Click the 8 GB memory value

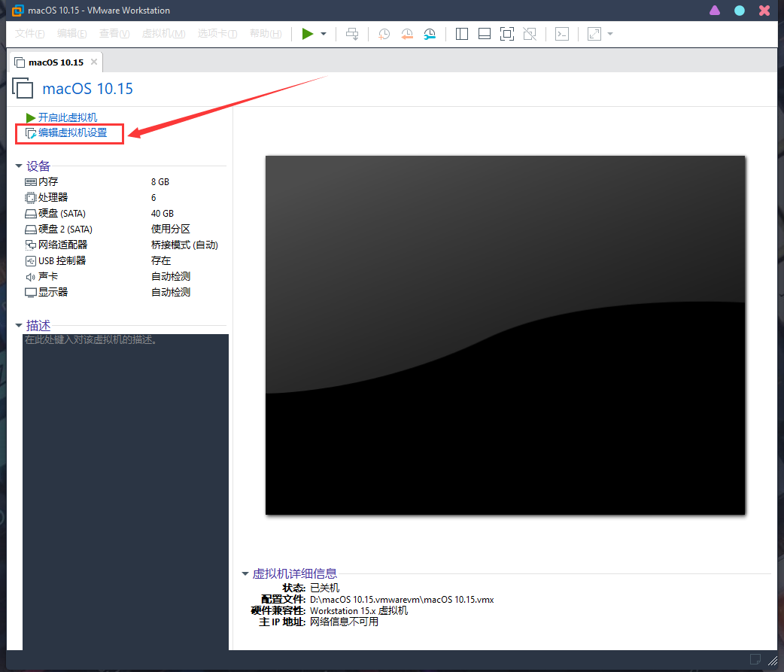tap(160, 182)
